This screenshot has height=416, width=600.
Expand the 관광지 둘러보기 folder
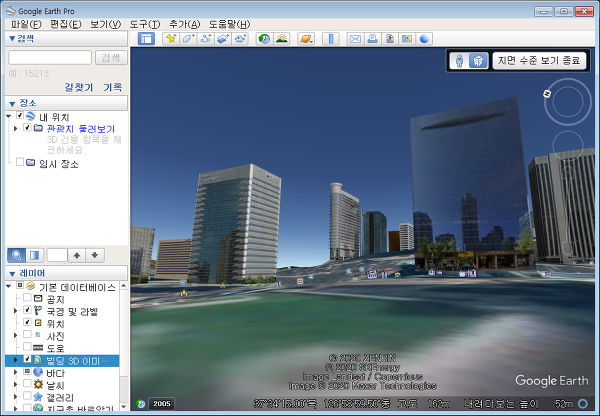[x=16, y=128]
